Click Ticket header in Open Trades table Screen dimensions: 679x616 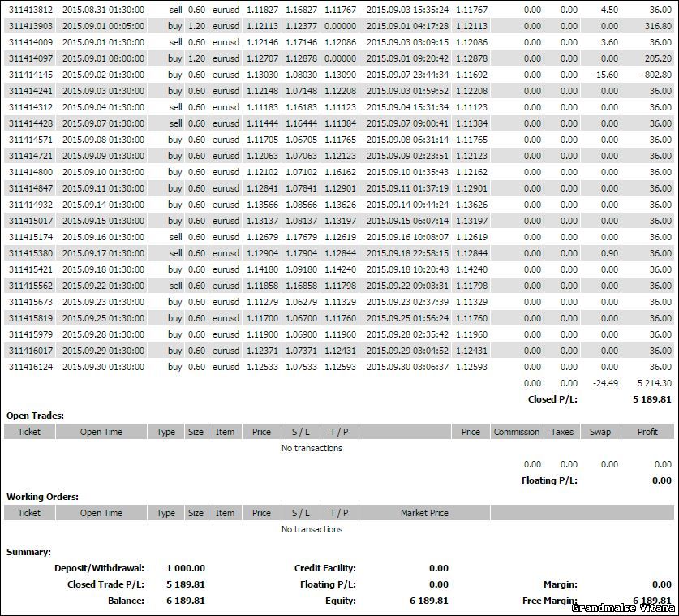(29, 432)
